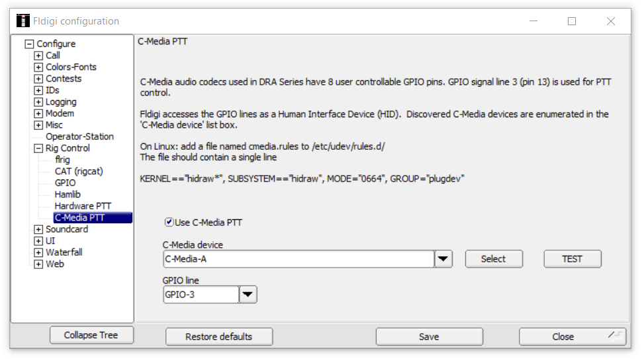
Task: Click the TEST button
Action: pyautogui.click(x=573, y=259)
